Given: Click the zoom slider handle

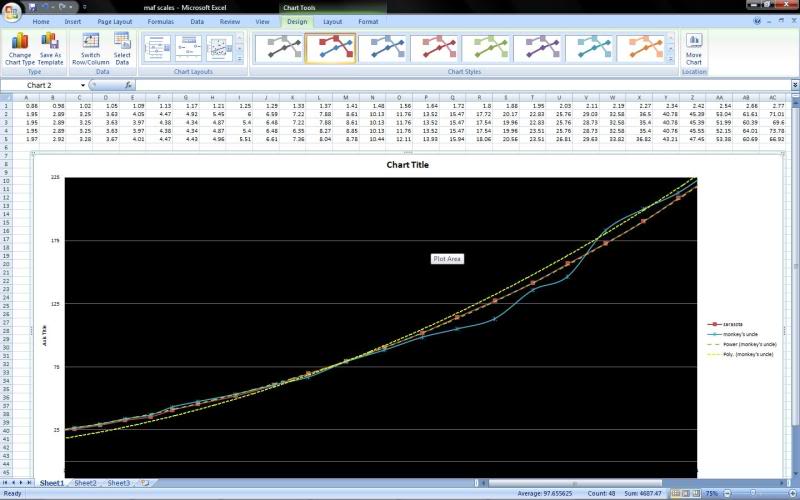Looking at the screenshot, I should [753, 493].
